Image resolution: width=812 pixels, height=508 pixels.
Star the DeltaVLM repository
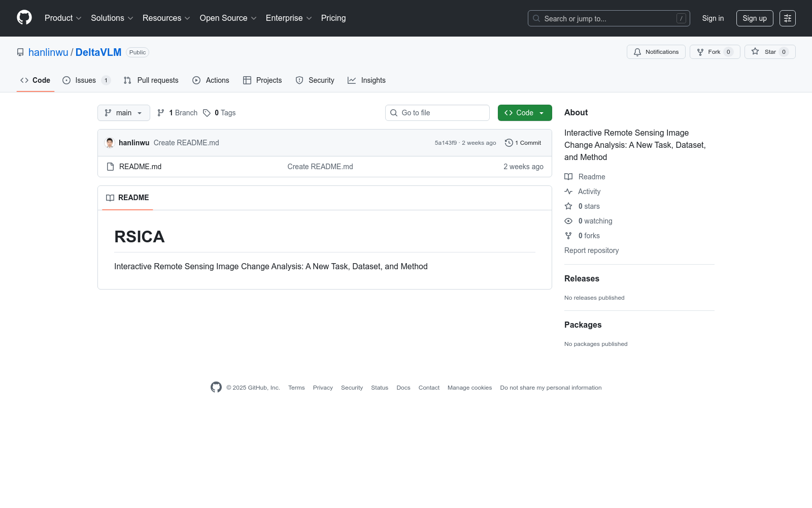click(770, 52)
